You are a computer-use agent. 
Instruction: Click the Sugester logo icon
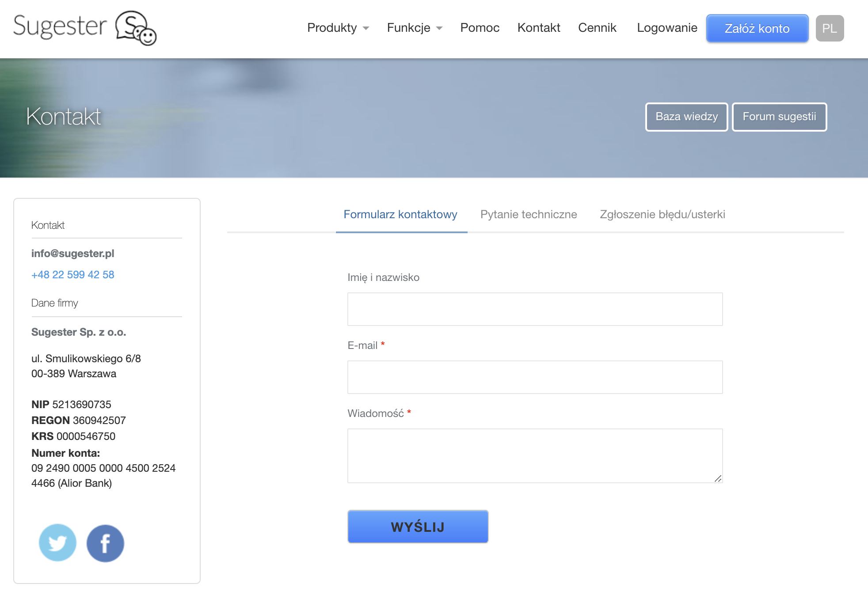click(135, 28)
